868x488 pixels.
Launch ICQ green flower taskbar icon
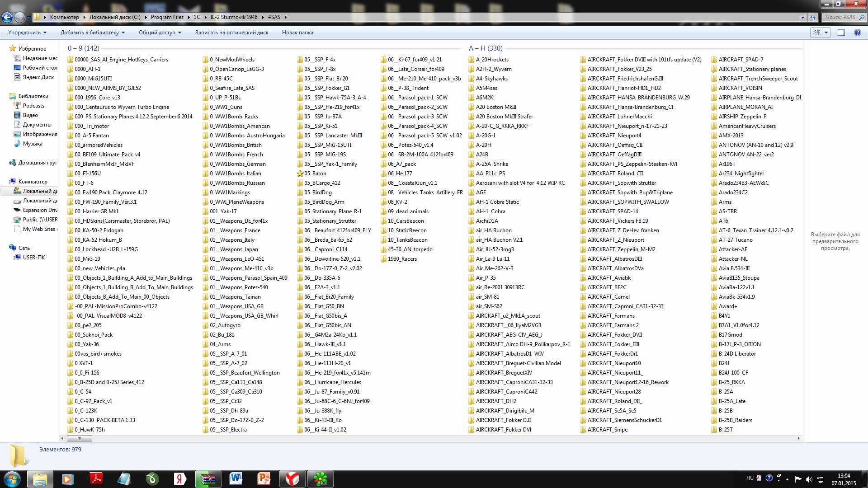pyautogui.click(x=321, y=479)
